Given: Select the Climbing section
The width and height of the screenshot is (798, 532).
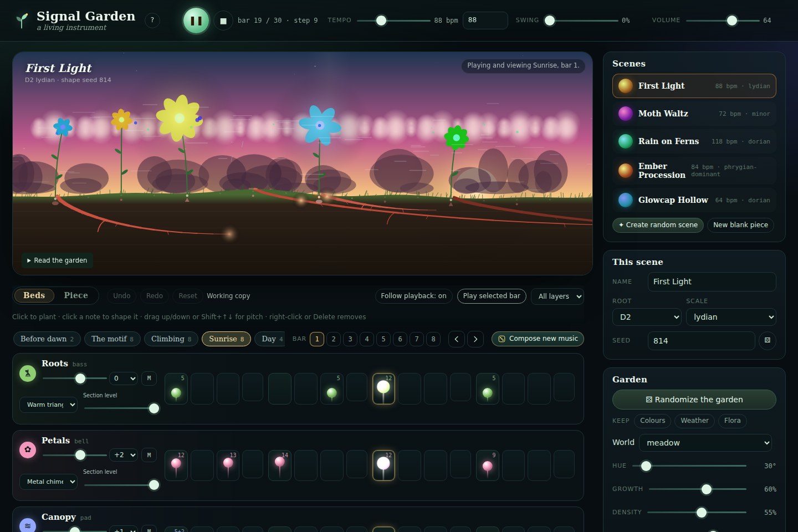Looking at the screenshot, I should pos(171,339).
